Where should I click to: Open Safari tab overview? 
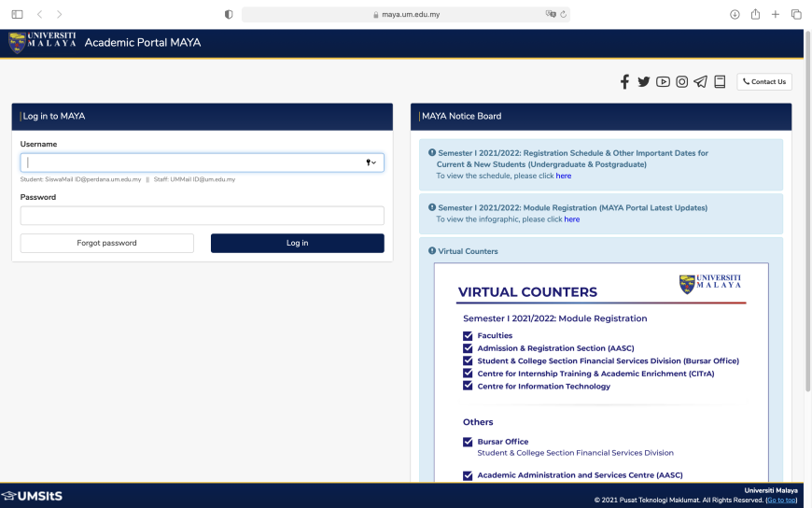[796, 14]
